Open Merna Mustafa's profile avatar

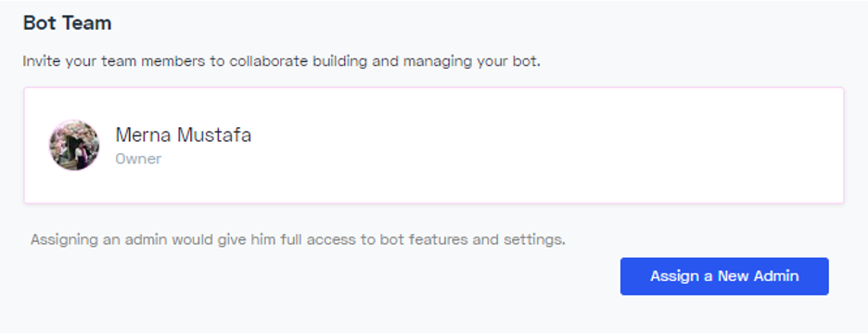pos(74,145)
